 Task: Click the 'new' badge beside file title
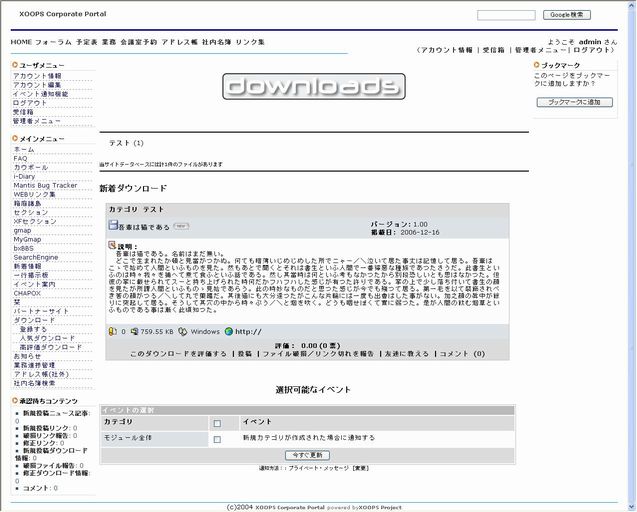pyautogui.click(x=181, y=227)
